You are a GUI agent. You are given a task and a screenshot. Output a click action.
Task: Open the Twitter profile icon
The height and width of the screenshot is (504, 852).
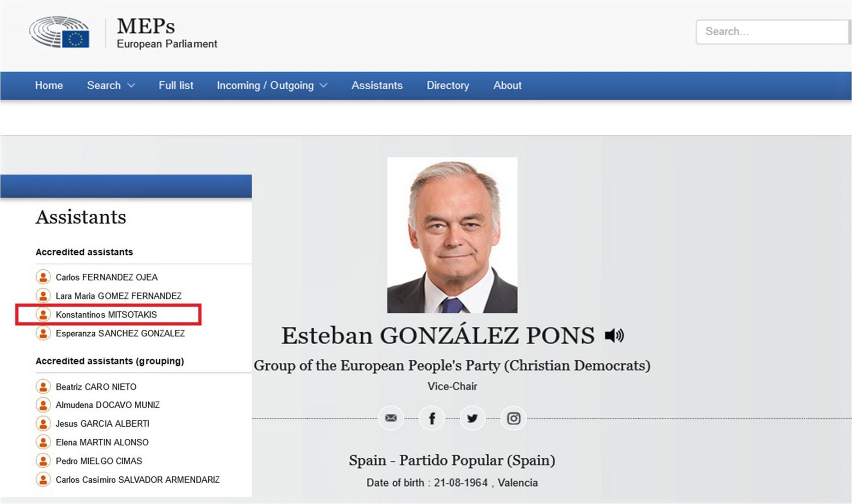click(473, 418)
